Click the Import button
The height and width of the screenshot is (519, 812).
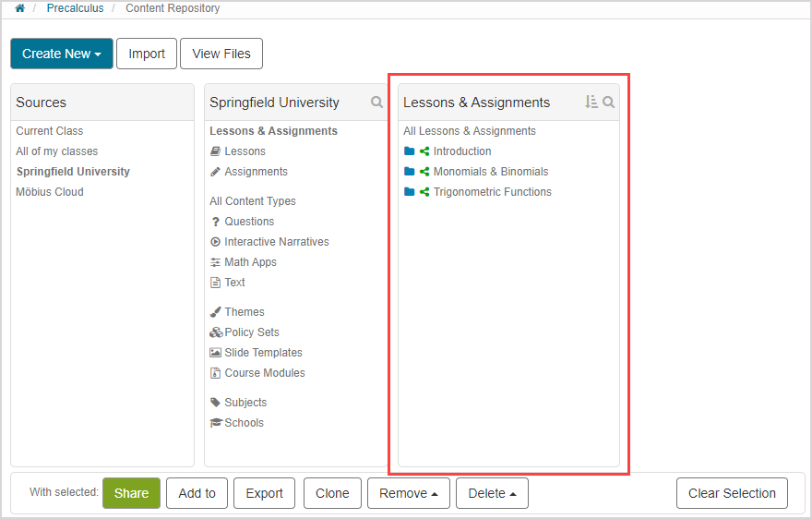point(147,54)
